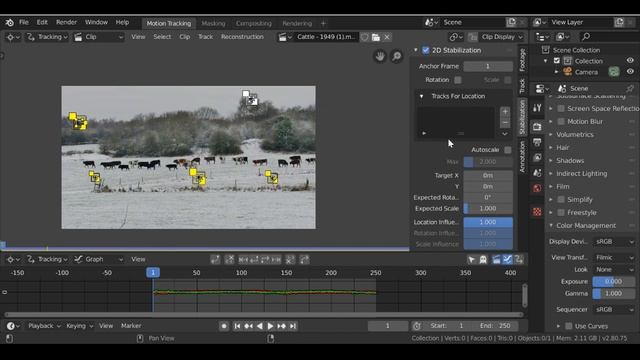Image resolution: width=640 pixels, height=360 pixels.
Task: Click the new scene icon next to Scene field
Action: 511,22
